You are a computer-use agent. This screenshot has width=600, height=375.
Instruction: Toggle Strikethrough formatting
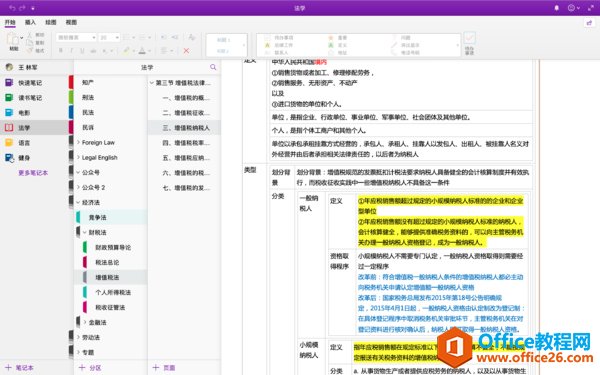click(93, 51)
